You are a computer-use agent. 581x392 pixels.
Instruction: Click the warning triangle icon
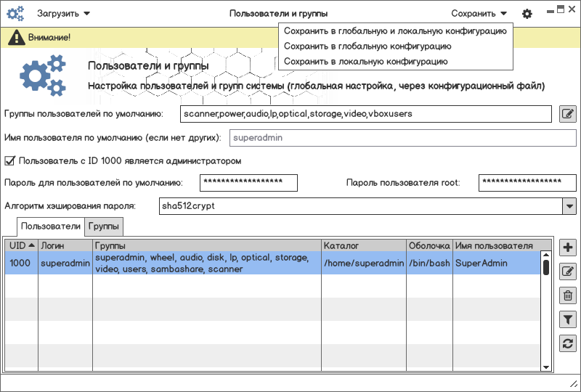[x=15, y=37]
